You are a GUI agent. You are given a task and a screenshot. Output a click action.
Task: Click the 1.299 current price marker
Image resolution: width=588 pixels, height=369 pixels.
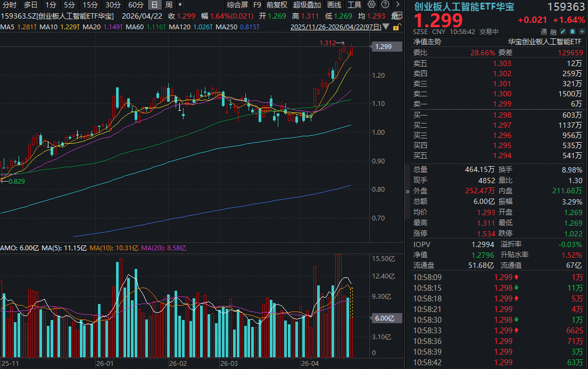384,47
